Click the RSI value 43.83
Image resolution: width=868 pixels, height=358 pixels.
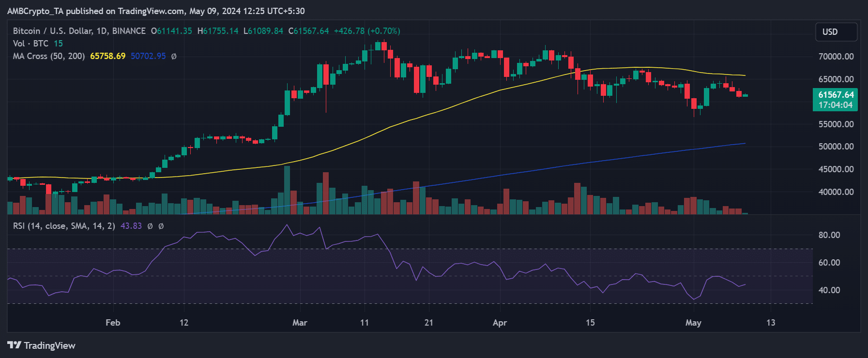[x=131, y=226]
